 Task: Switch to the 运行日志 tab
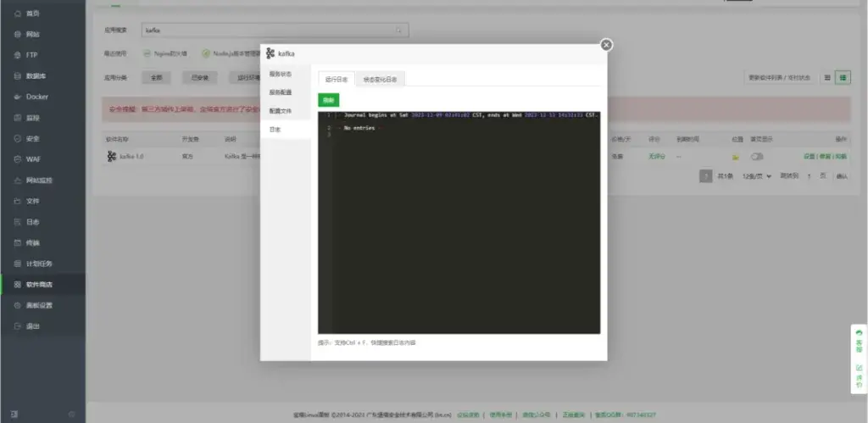coord(337,79)
